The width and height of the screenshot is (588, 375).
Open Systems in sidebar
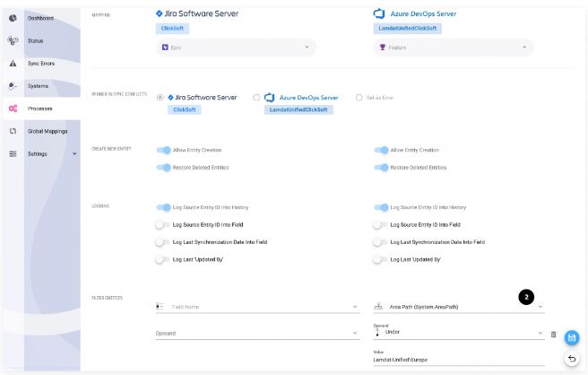pyautogui.click(x=38, y=86)
